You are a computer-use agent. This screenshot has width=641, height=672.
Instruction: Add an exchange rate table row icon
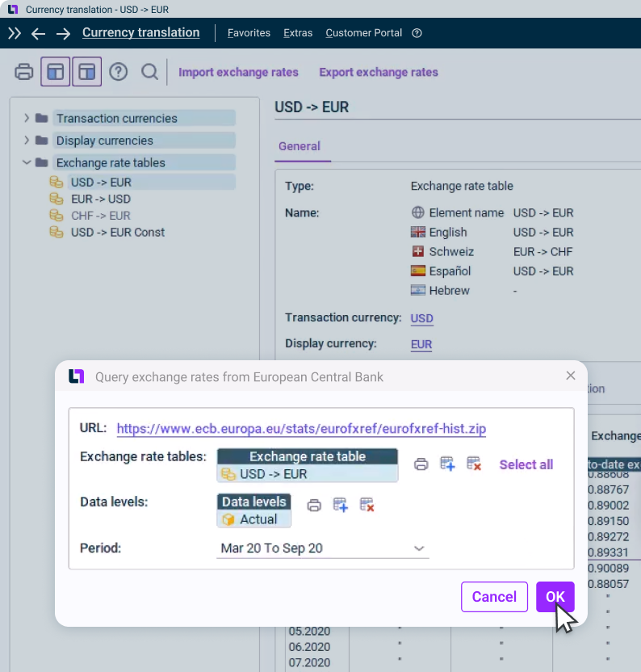coord(447,464)
